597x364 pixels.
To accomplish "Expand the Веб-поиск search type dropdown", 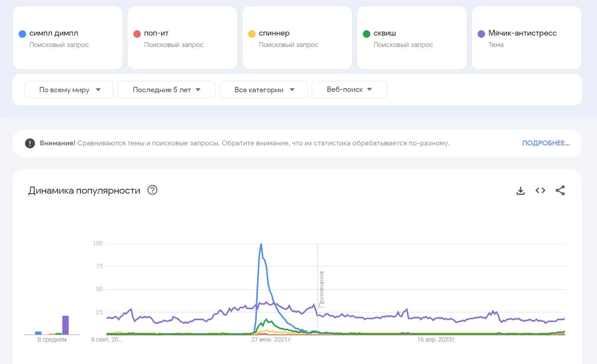I will coord(349,90).
